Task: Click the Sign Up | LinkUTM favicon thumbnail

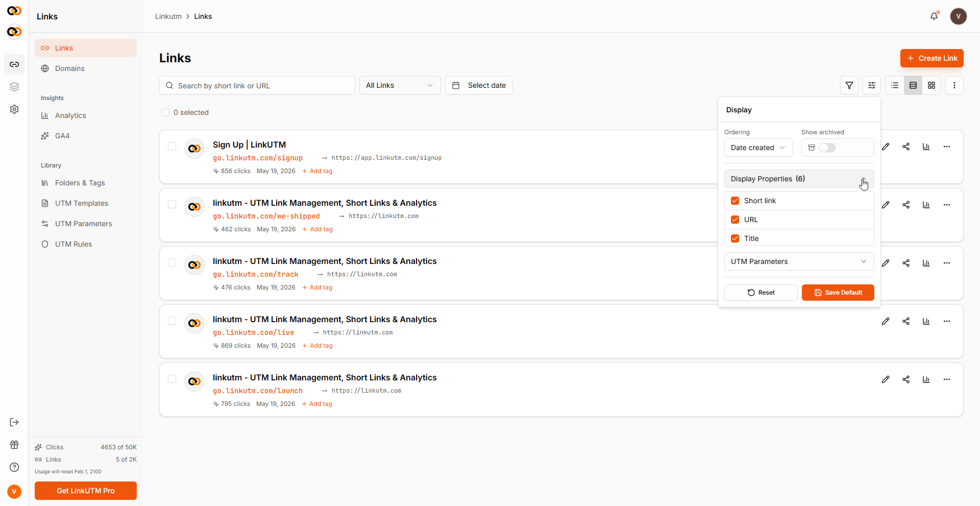Action: 194,149
